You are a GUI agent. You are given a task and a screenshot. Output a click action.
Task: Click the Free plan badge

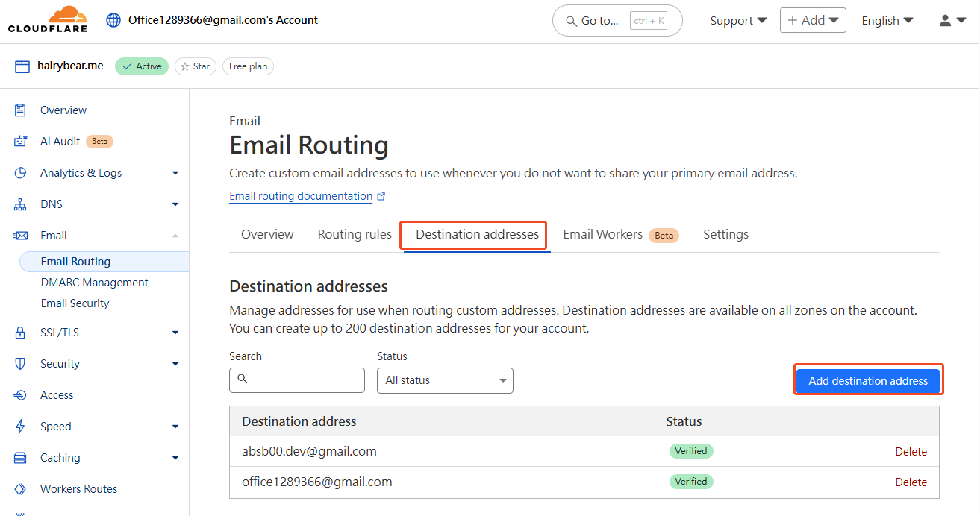tap(248, 66)
